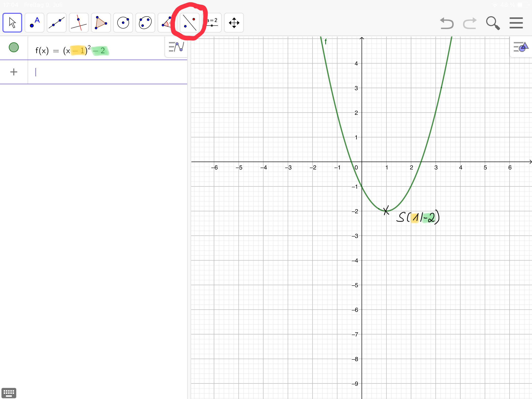Select the Point tool

click(x=34, y=23)
